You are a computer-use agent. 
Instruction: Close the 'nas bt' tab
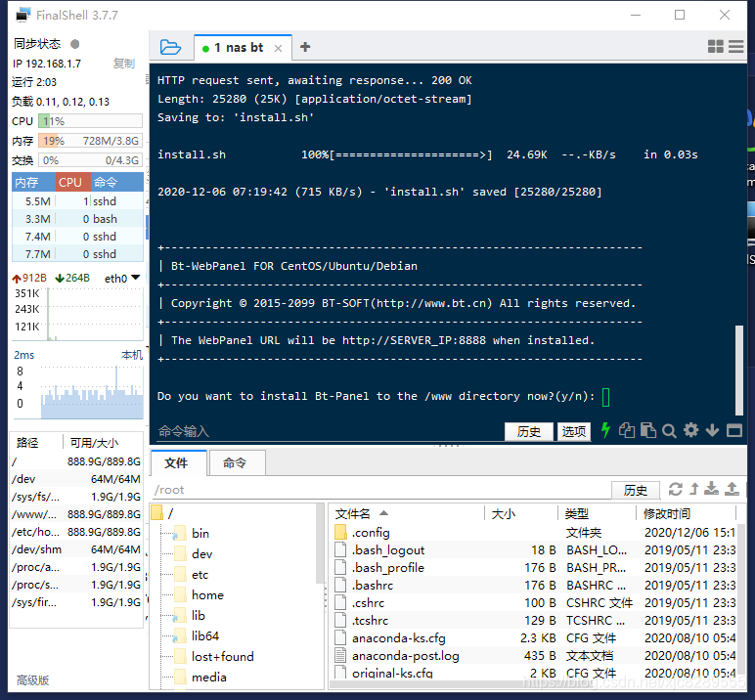278,48
